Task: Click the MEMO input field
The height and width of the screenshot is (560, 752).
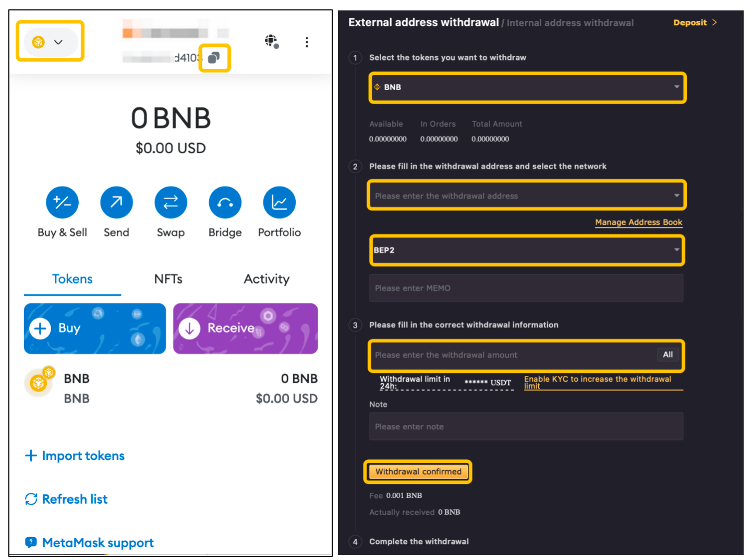Action: (x=526, y=288)
